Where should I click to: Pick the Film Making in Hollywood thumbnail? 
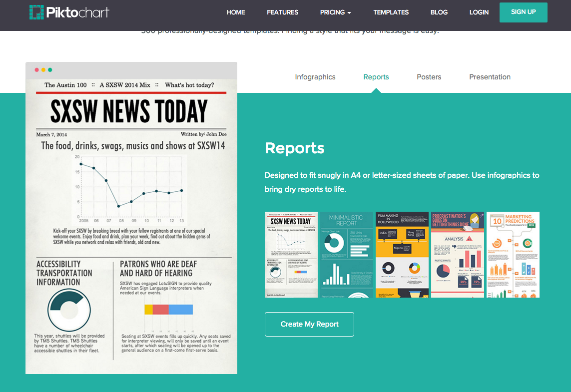coord(402,255)
